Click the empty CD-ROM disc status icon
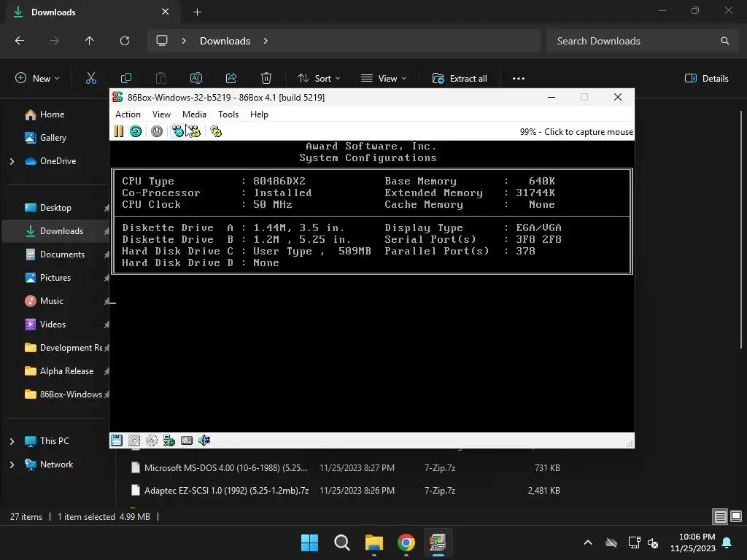The width and height of the screenshot is (747, 560). (x=152, y=440)
